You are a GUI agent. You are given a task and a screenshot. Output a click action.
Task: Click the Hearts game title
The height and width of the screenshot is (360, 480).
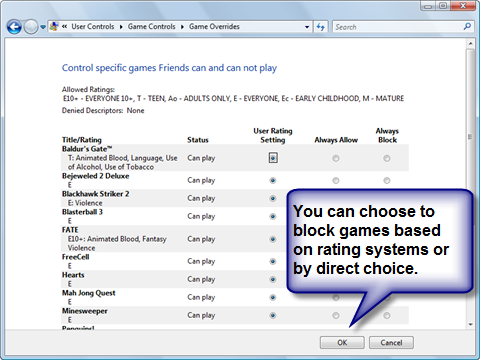[x=73, y=275]
